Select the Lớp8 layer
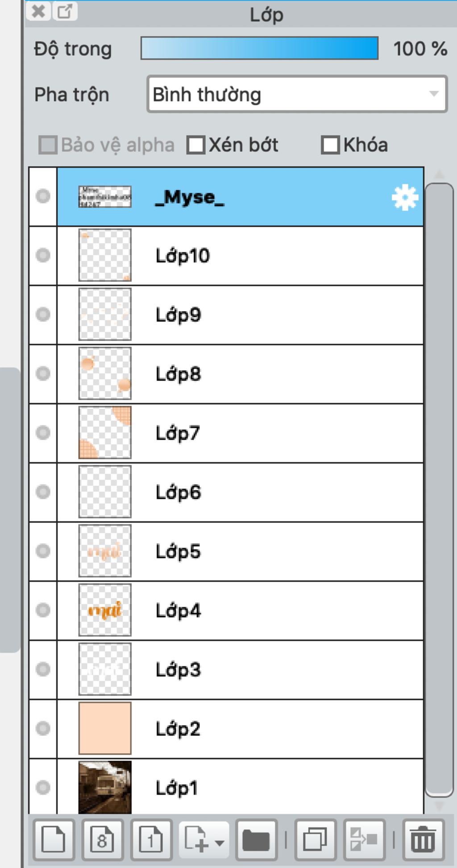Screen dimensions: 457x868 click(268, 374)
